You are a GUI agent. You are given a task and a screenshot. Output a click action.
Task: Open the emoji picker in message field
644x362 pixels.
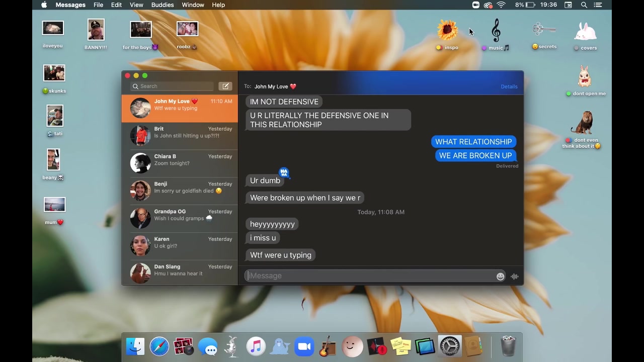(500, 276)
